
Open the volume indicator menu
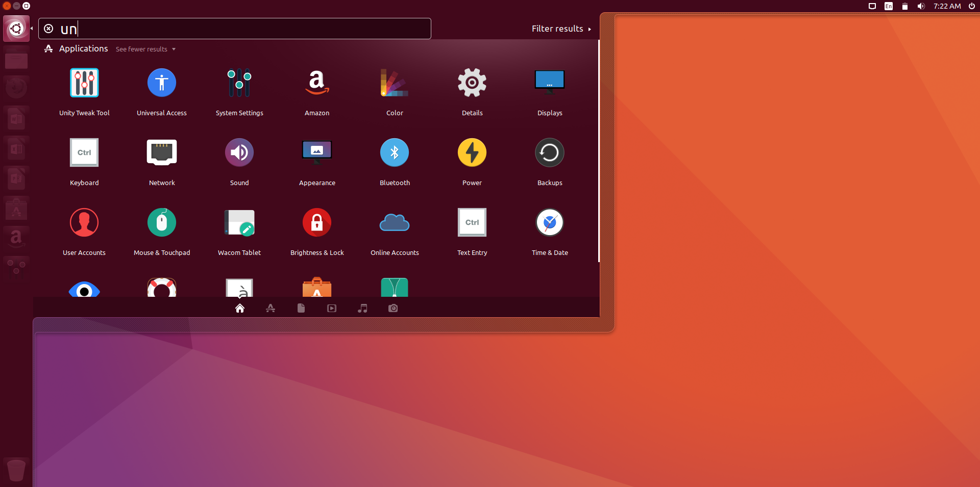[921, 6]
